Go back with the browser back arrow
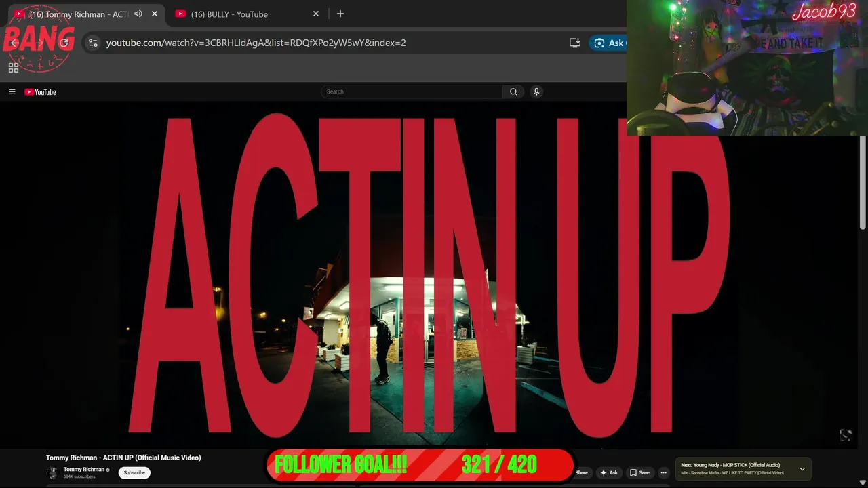Screen dimensions: 868x488 (15, 43)
